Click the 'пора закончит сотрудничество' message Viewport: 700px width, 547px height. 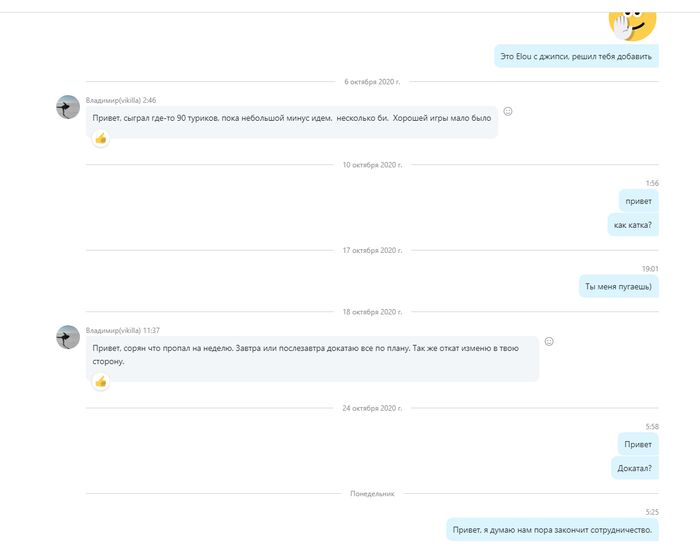point(552,530)
